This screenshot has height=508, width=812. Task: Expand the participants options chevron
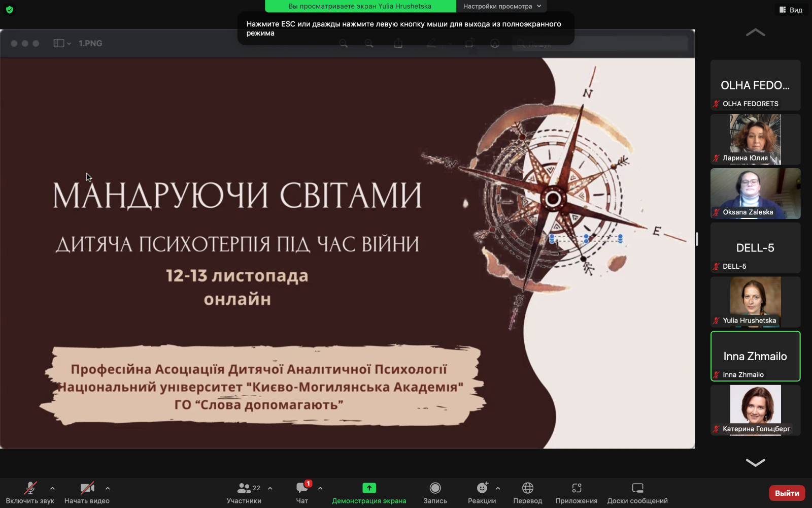coord(270,488)
